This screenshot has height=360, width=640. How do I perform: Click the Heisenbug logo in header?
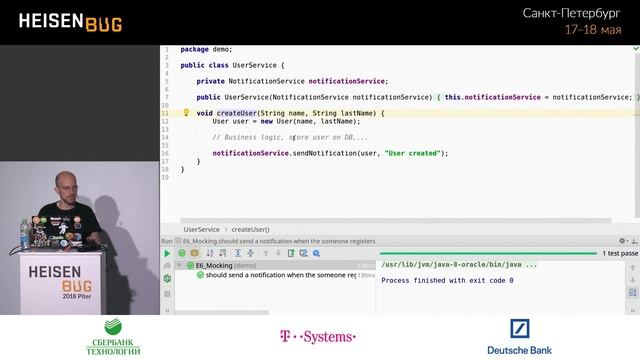pyautogui.click(x=70, y=22)
